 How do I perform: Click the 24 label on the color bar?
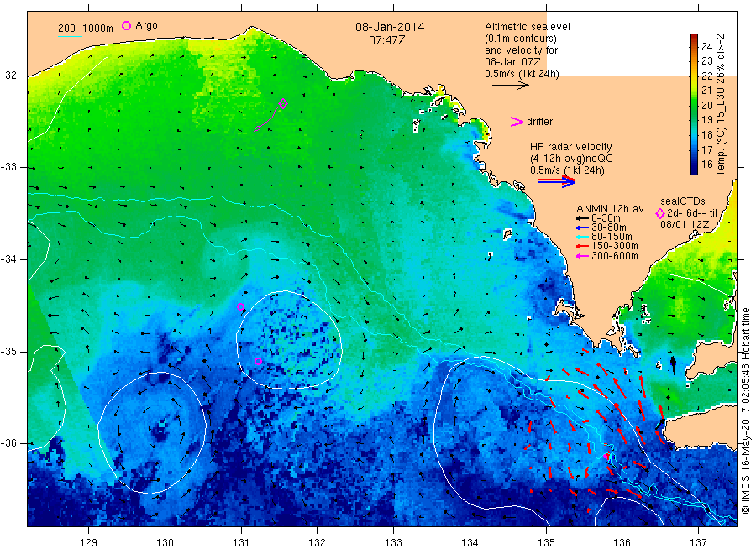click(706, 47)
